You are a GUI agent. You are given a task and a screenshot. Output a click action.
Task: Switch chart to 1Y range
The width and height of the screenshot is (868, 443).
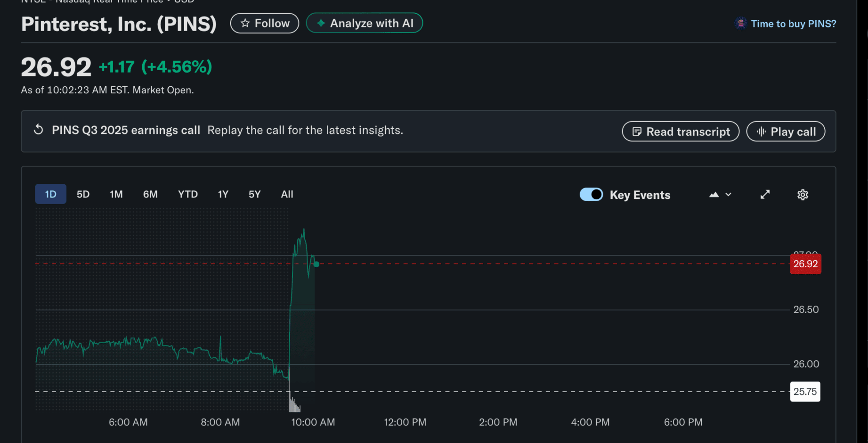tap(223, 194)
